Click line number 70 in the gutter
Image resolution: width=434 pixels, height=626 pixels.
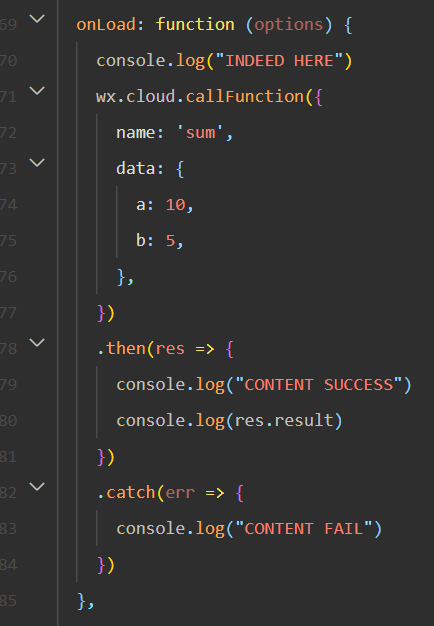[x=8, y=61]
